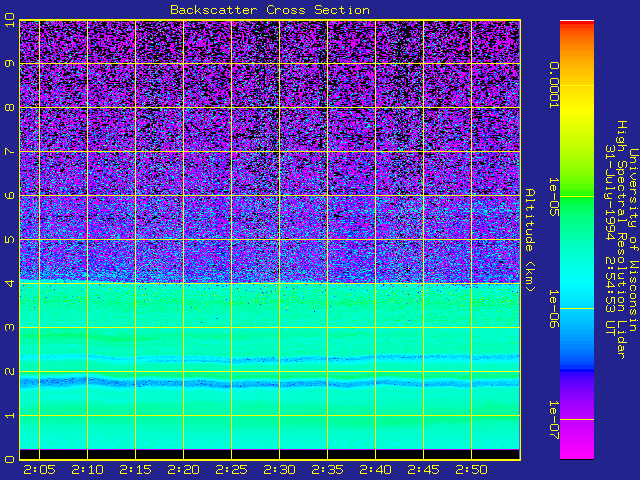Screen dimensions: 640x480
Task: Click the altitude axis label 2
Action: 9,371
